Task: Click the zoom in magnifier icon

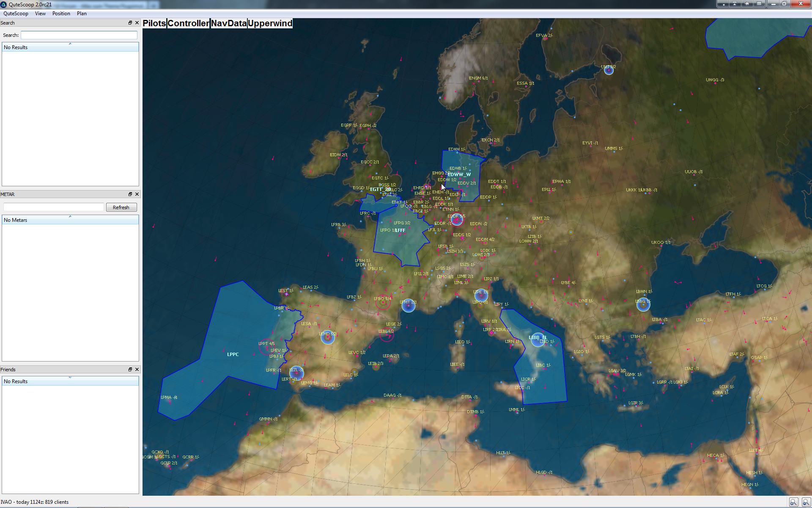Action: pos(794,502)
